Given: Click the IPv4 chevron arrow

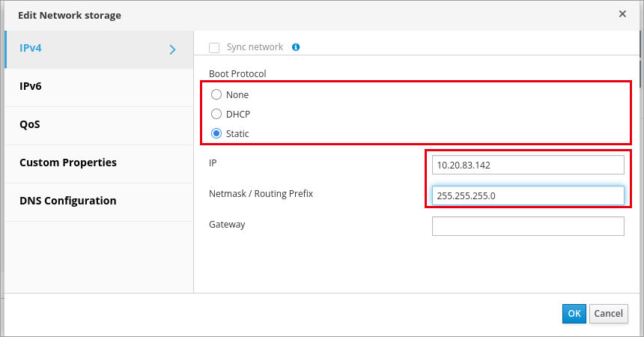Looking at the screenshot, I should point(172,49).
